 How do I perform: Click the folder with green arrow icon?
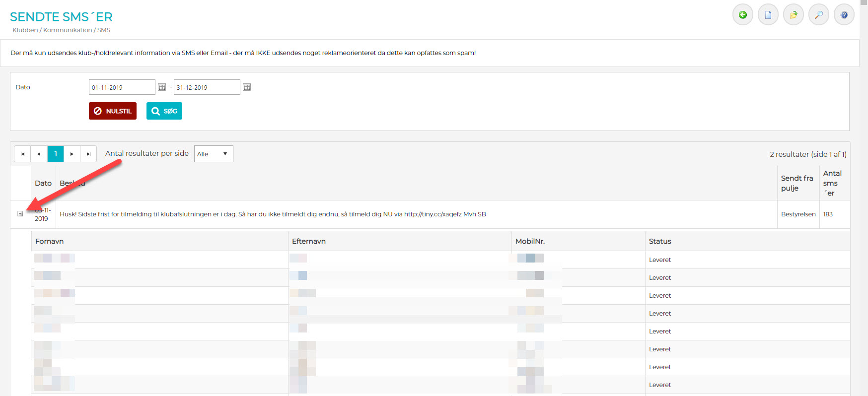click(x=793, y=15)
